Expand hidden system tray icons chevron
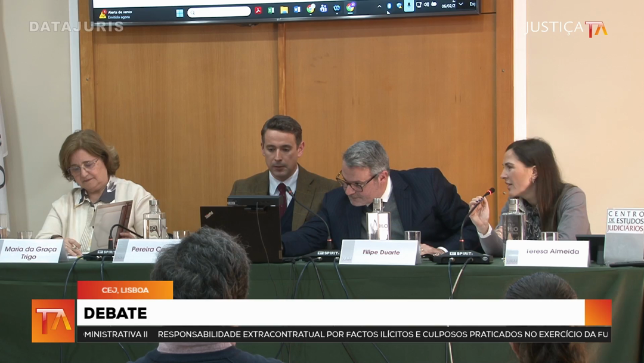644x363 pixels. point(379,7)
